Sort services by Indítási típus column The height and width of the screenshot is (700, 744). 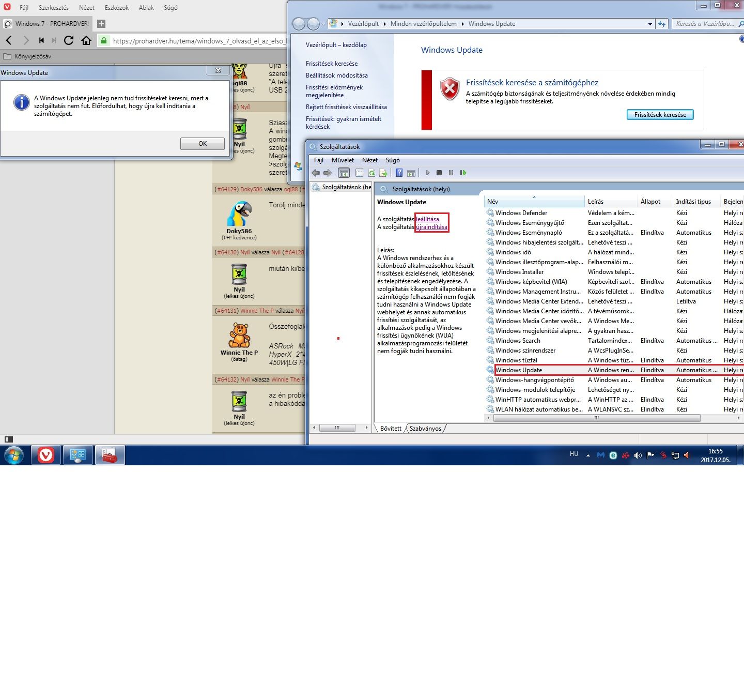pyautogui.click(x=695, y=202)
